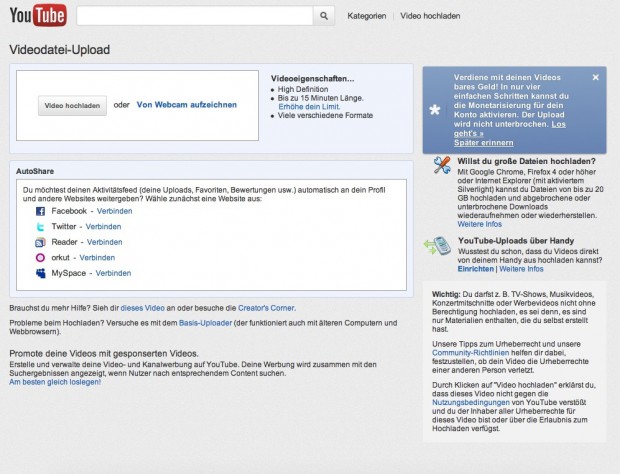The image size is (620, 474).
Task: Click the mobile phone upload icon
Action: click(x=438, y=245)
